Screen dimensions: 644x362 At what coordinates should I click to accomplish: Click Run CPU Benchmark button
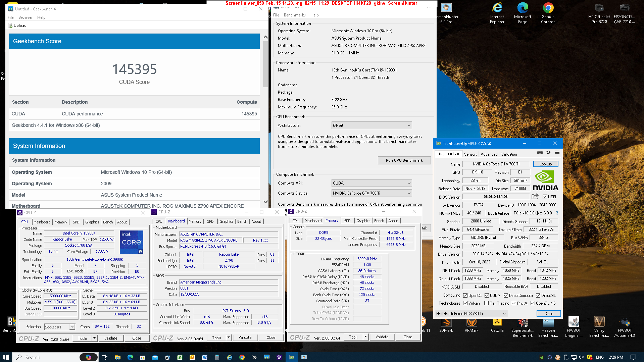pyautogui.click(x=404, y=160)
